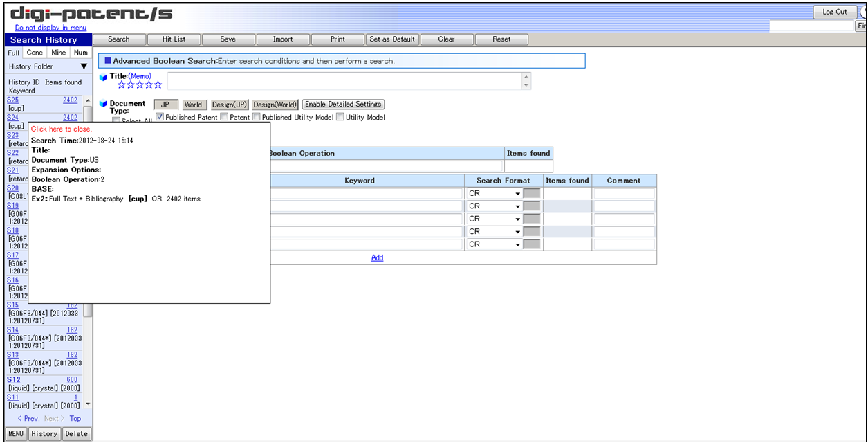Viewport: 868px width, 443px height.
Task: Enable the Published Utility Model checkbox
Action: pyautogui.click(x=257, y=117)
